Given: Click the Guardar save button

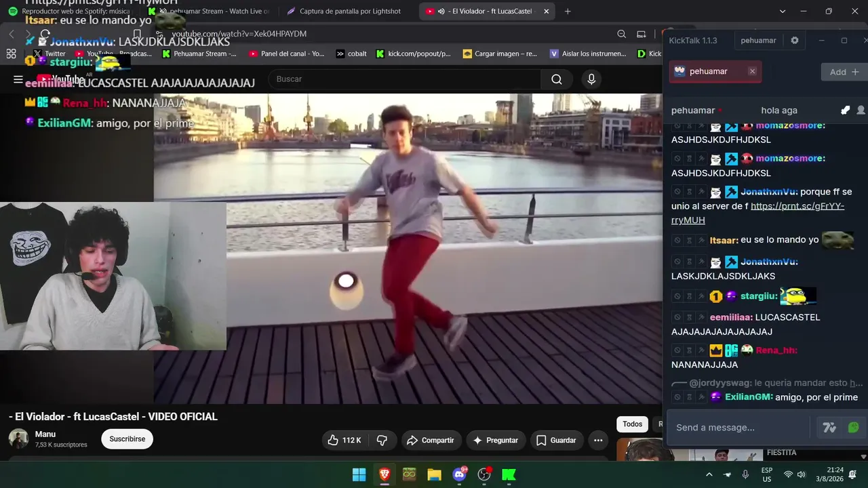Looking at the screenshot, I should point(556,441).
